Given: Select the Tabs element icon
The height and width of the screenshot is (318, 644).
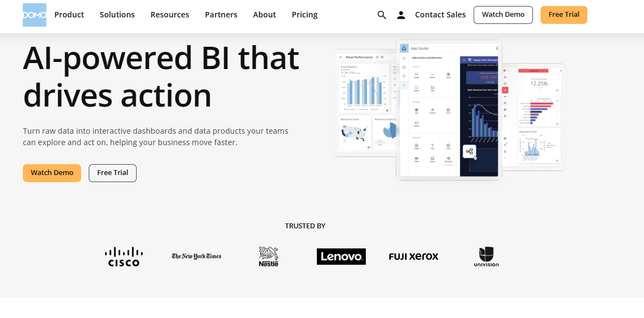Looking at the screenshot, I should click(432, 88).
